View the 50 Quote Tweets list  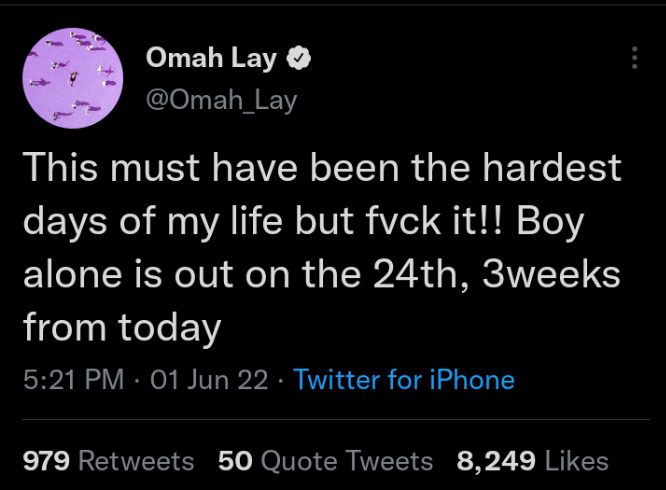tap(325, 461)
